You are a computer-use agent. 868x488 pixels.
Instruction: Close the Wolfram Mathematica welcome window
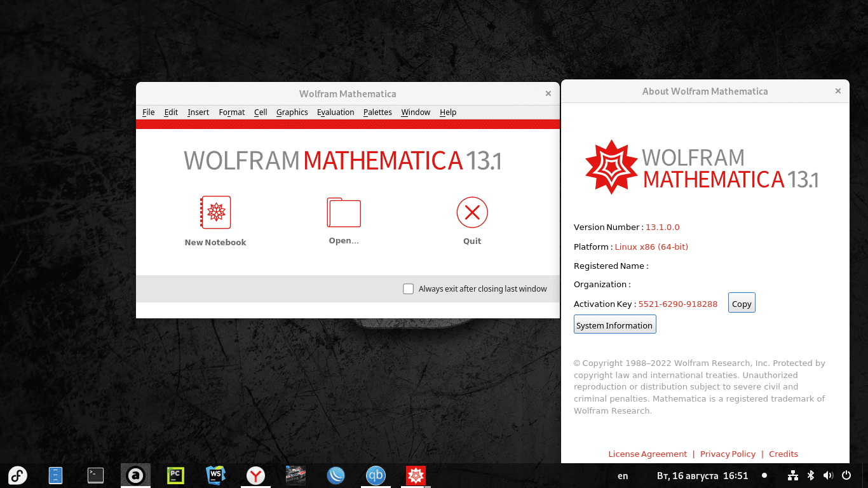[x=548, y=93]
